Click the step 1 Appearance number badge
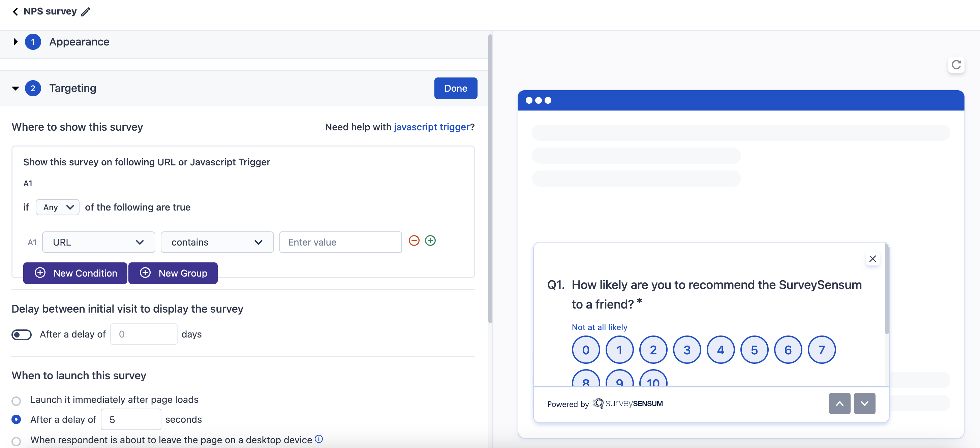Viewport: 980px width, 448px height. point(33,42)
